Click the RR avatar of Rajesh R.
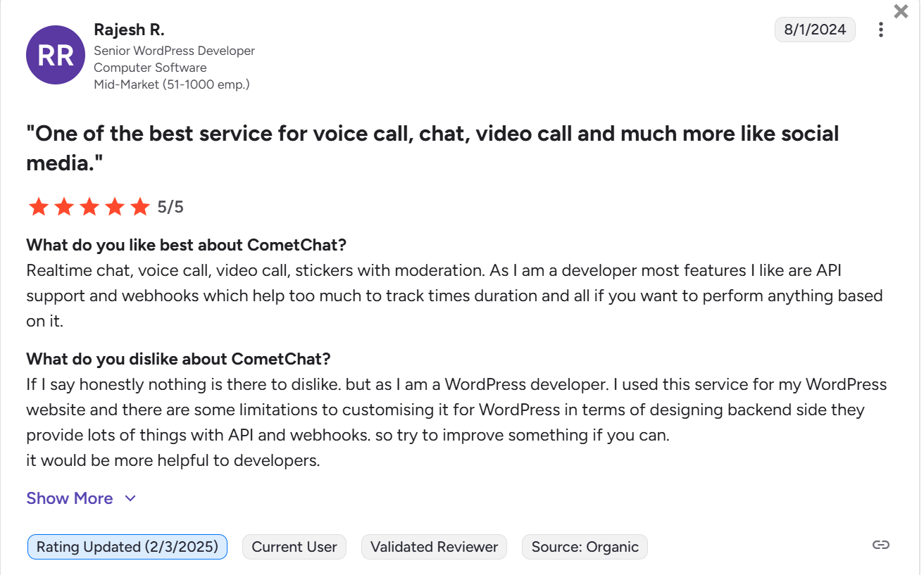The image size is (924, 575). (x=55, y=55)
